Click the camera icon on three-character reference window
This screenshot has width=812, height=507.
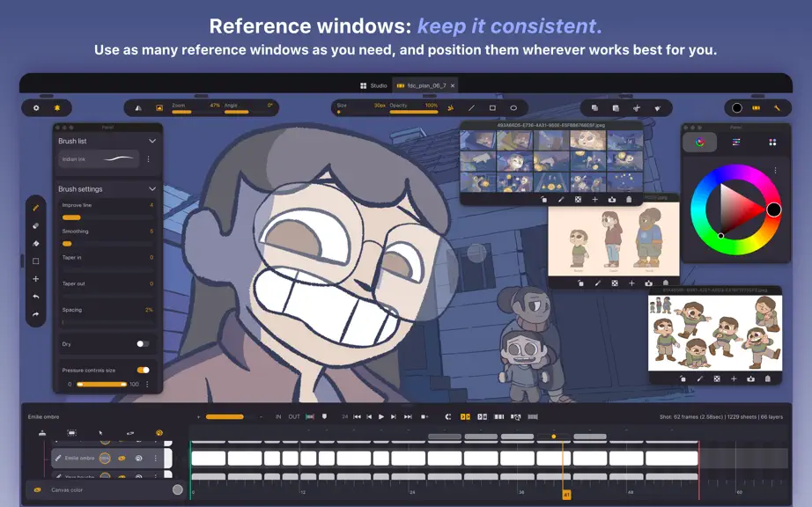tap(648, 283)
